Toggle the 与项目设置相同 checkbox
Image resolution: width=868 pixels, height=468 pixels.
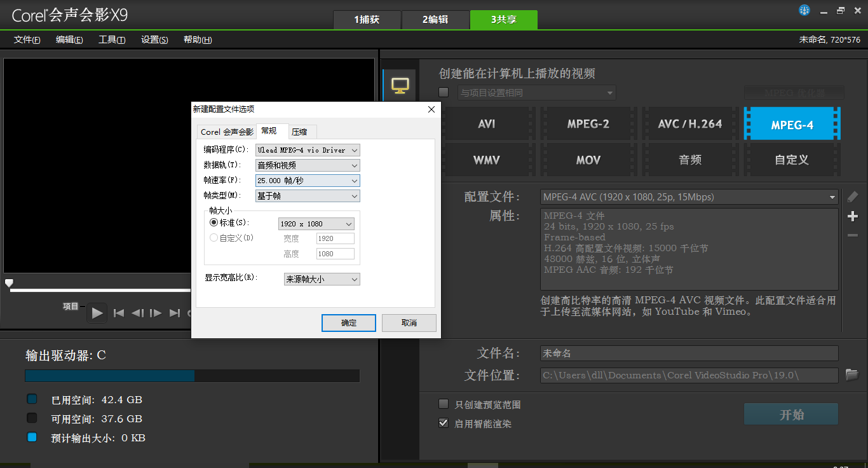[444, 92]
